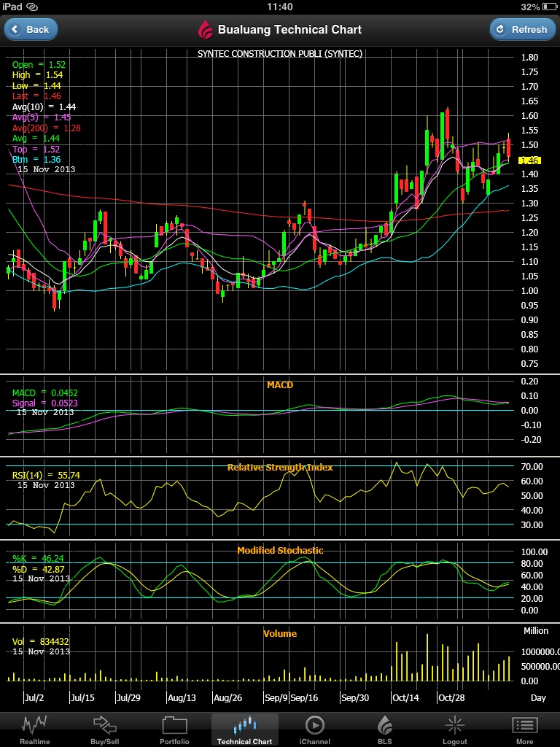Open the BLS tab

[x=384, y=729]
